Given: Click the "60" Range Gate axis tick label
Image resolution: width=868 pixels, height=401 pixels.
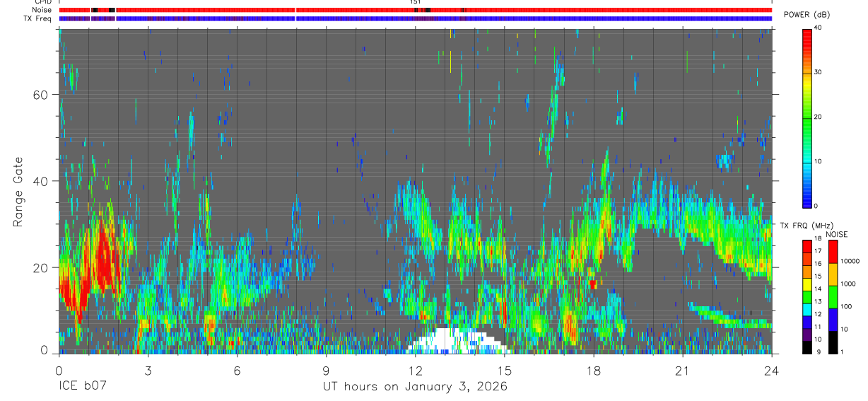Looking at the screenshot, I should click(x=40, y=95).
